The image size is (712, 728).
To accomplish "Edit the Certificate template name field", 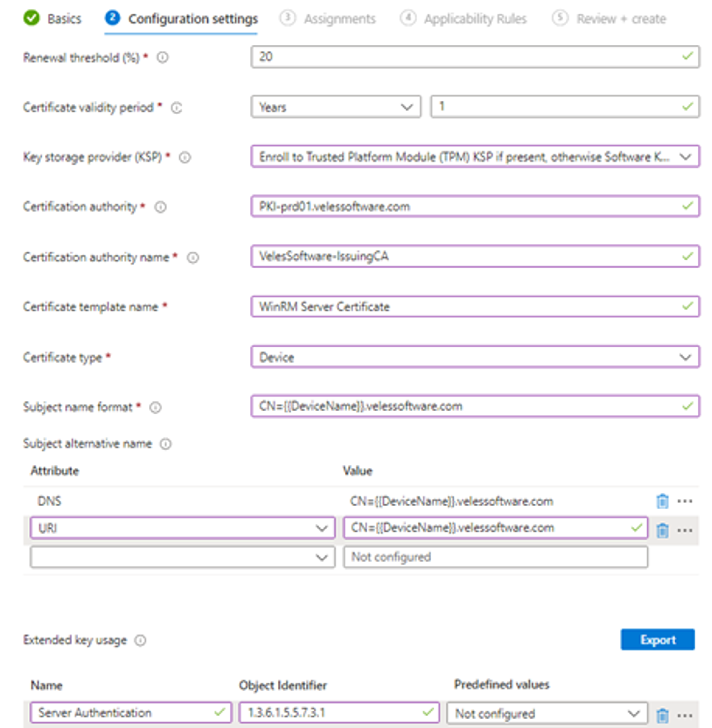I will pyautogui.click(x=475, y=307).
